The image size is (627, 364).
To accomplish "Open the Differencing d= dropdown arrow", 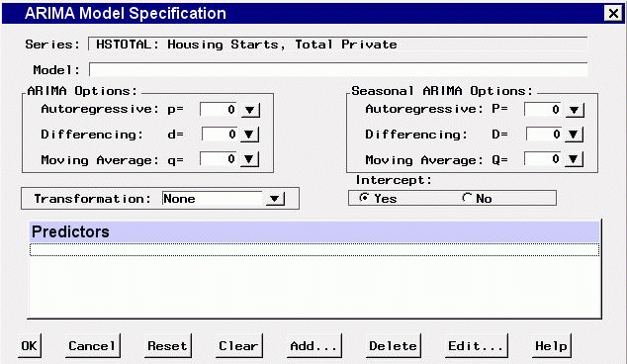I will point(249,135).
